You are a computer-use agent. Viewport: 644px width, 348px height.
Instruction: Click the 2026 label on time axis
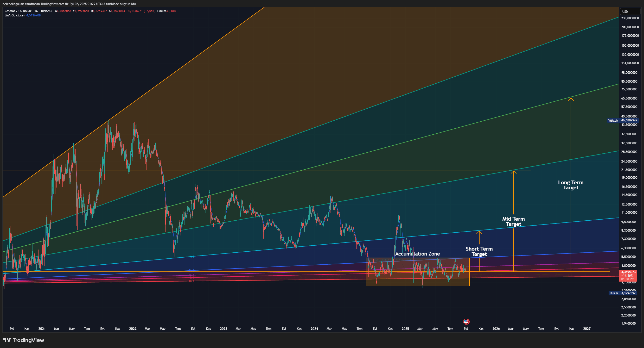[496, 329]
